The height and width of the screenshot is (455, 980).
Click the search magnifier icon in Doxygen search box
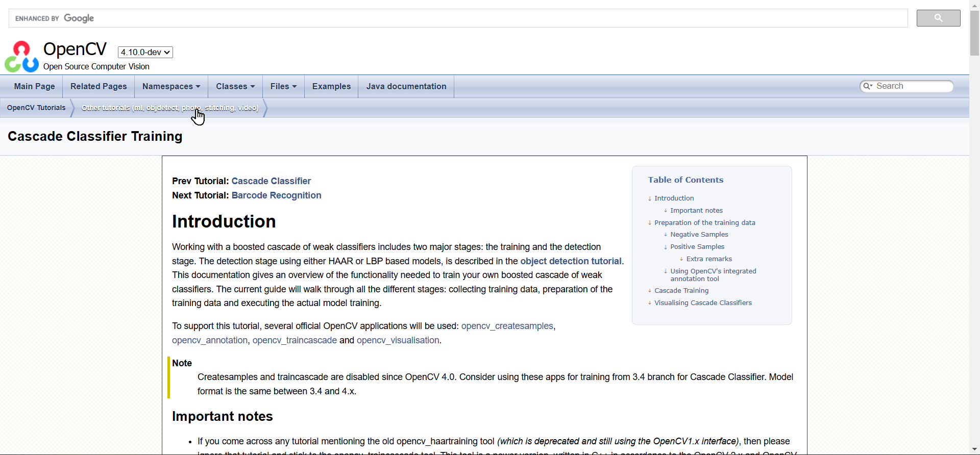click(867, 86)
